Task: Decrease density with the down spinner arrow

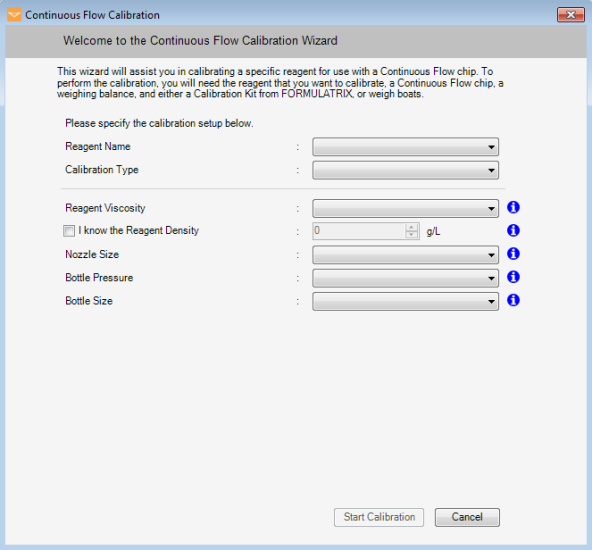Action: pyautogui.click(x=411, y=235)
